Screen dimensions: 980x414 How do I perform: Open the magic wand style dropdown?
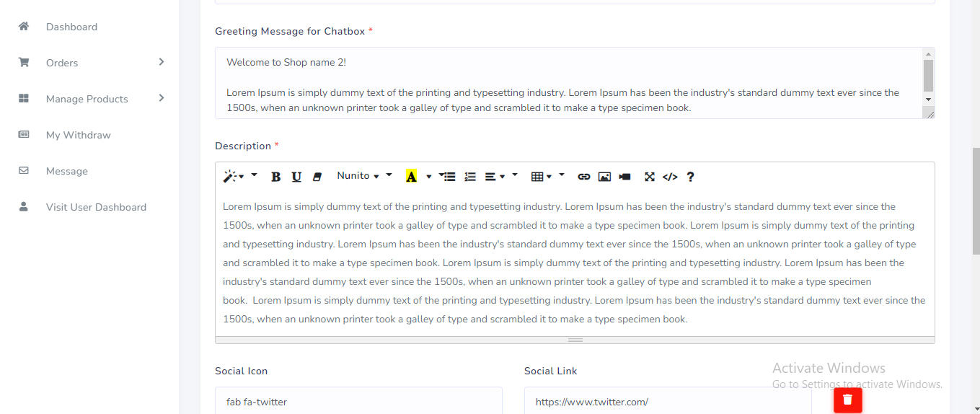(234, 177)
